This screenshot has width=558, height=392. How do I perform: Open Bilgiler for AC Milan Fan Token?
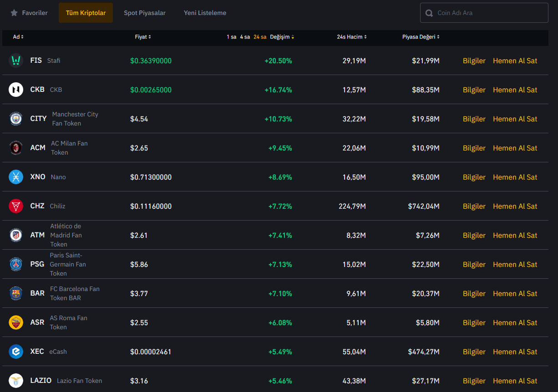click(474, 148)
